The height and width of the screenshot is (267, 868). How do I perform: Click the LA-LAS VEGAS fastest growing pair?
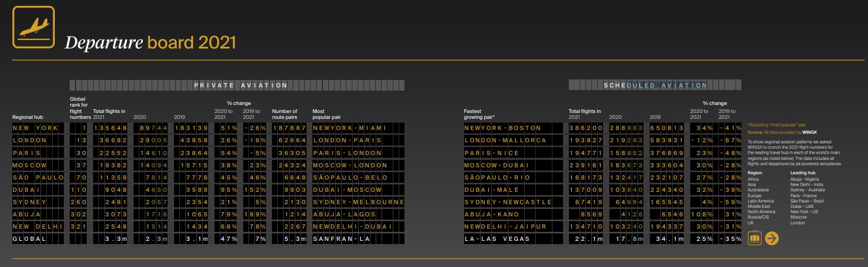coord(497,239)
